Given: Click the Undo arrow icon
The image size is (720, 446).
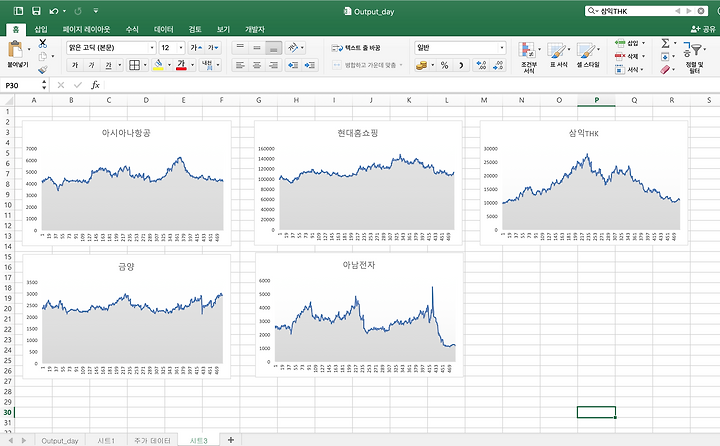Looking at the screenshot, I should 54,11.
